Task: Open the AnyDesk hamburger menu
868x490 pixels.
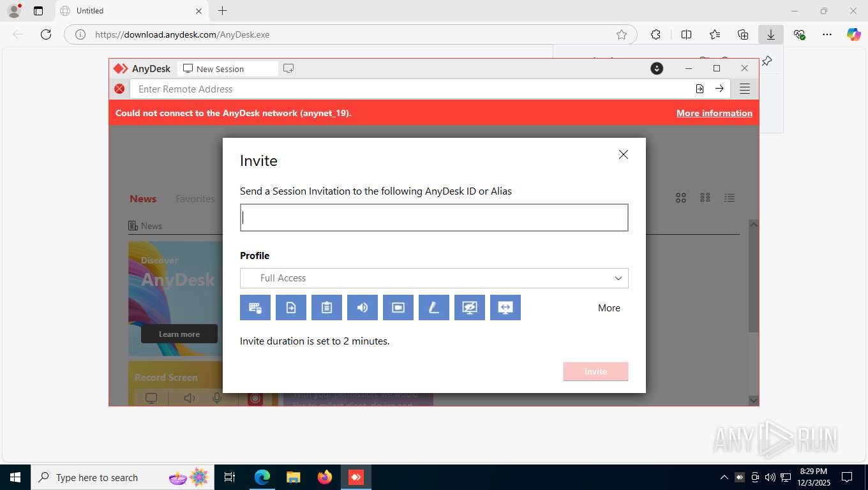Action: tap(745, 89)
